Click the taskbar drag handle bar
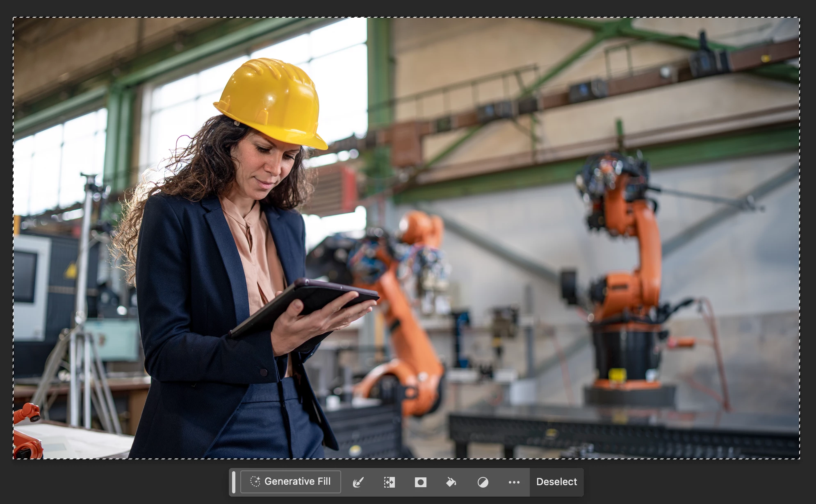The image size is (816, 504). [x=234, y=482]
